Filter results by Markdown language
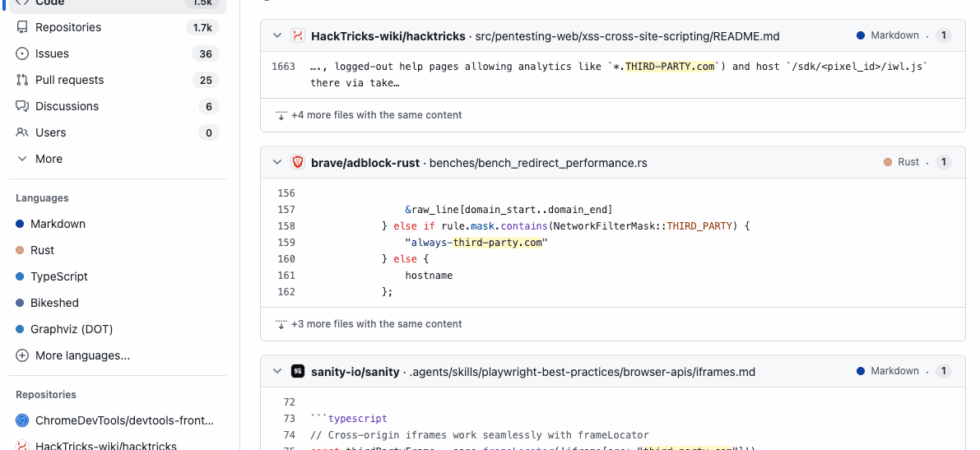Viewport: 980px width, 450px height. click(x=118, y=224)
